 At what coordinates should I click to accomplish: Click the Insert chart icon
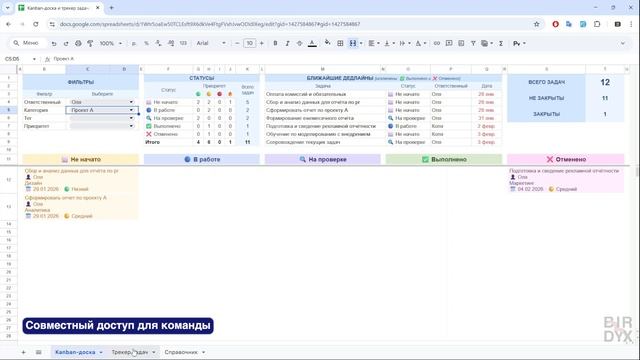pos(461,43)
